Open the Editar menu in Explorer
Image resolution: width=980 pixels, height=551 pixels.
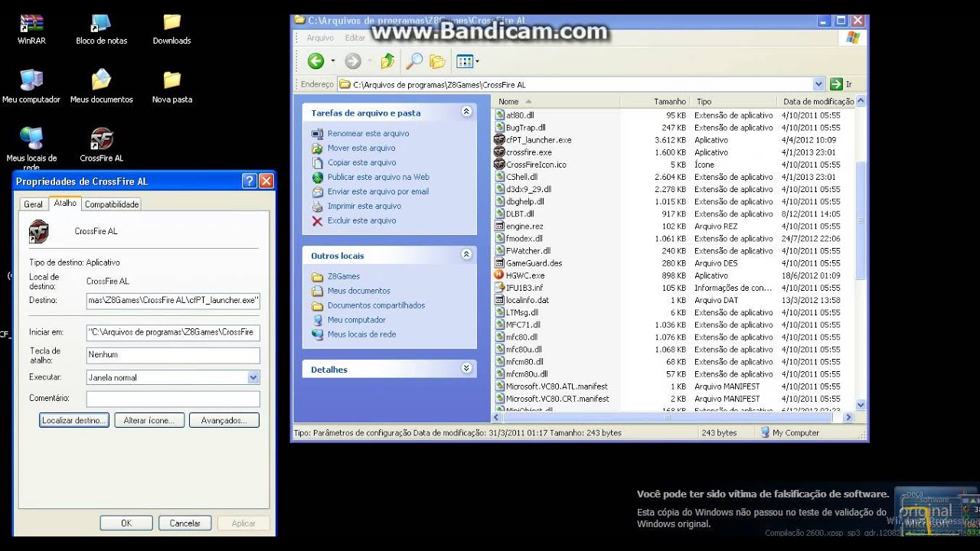(355, 37)
